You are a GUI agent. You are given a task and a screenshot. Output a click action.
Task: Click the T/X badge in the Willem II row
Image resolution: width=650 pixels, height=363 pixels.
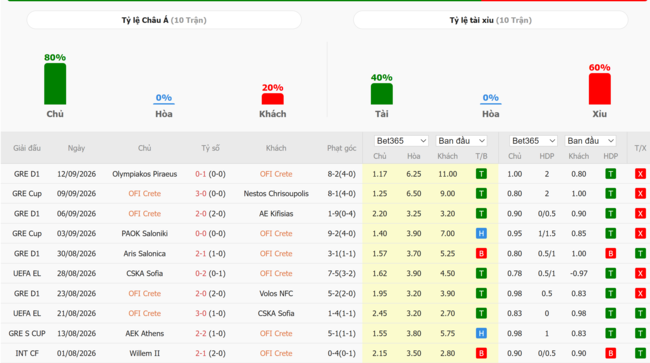coord(640,353)
